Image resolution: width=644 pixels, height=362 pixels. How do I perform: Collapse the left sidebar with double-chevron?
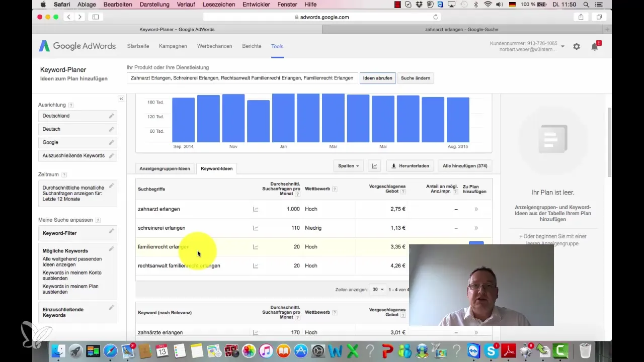(121, 99)
